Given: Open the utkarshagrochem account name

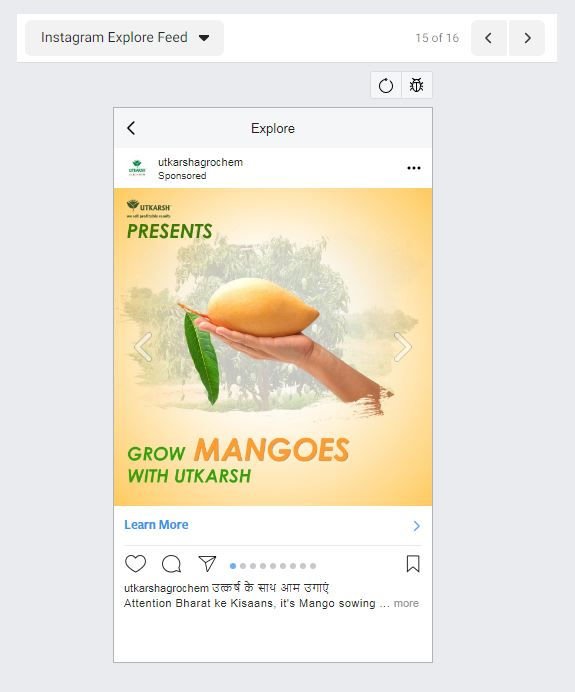Looking at the screenshot, I should coord(200,162).
